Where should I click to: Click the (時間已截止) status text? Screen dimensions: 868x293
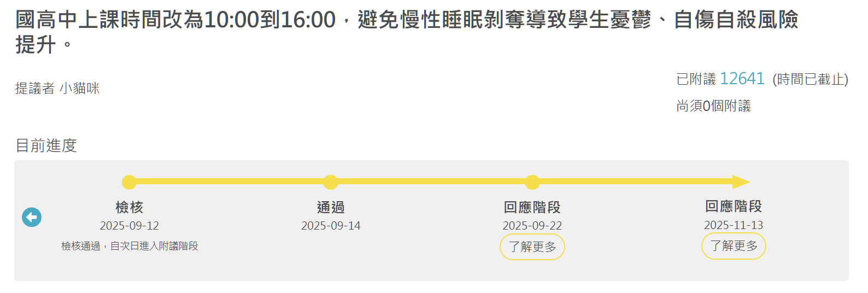click(810, 79)
